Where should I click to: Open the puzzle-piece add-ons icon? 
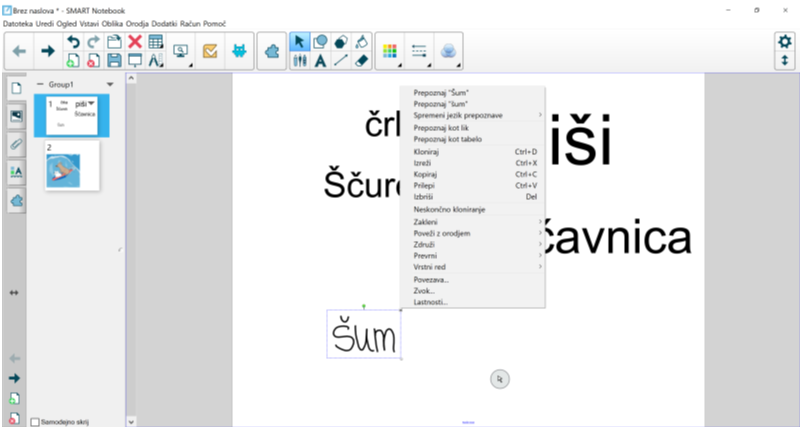(x=269, y=51)
